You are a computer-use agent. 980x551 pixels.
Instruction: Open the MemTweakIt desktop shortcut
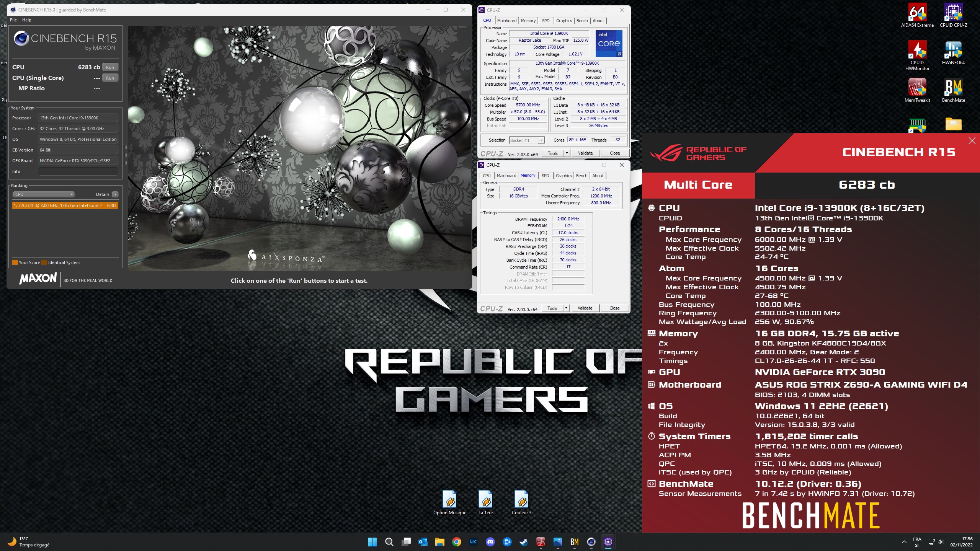click(917, 90)
